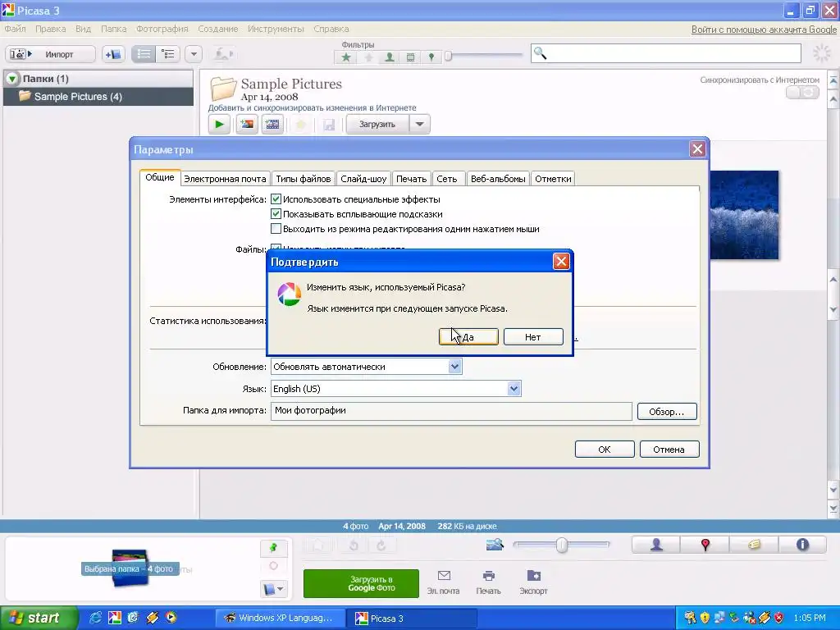Create a new album with the plus icon
The width and height of the screenshot is (840, 630).
(x=113, y=54)
